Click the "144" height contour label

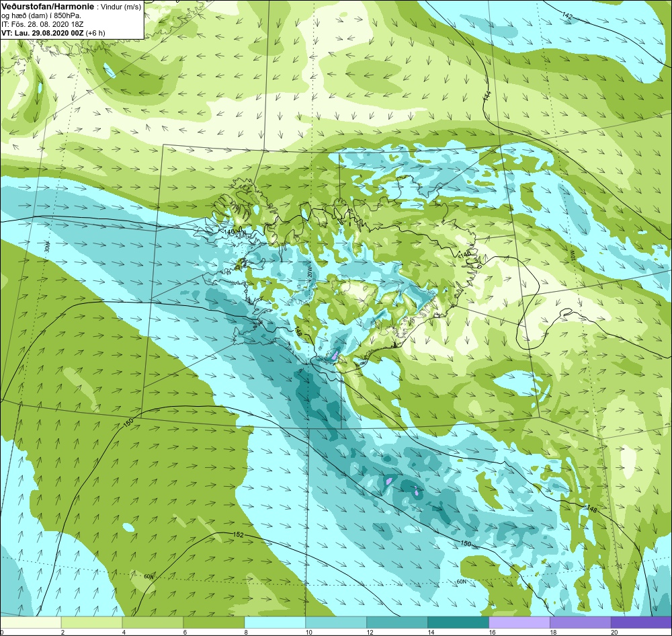tap(487, 97)
